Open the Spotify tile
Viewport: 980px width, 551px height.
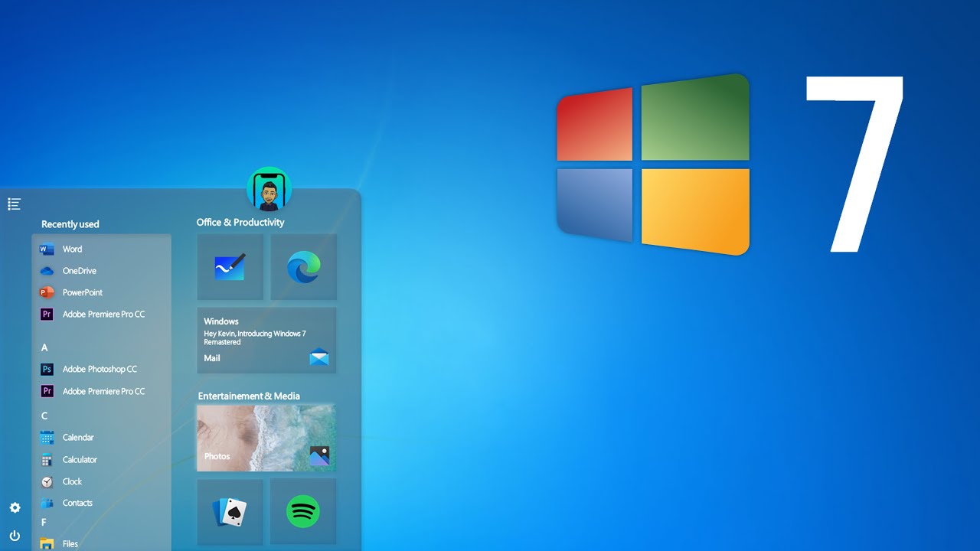(303, 512)
